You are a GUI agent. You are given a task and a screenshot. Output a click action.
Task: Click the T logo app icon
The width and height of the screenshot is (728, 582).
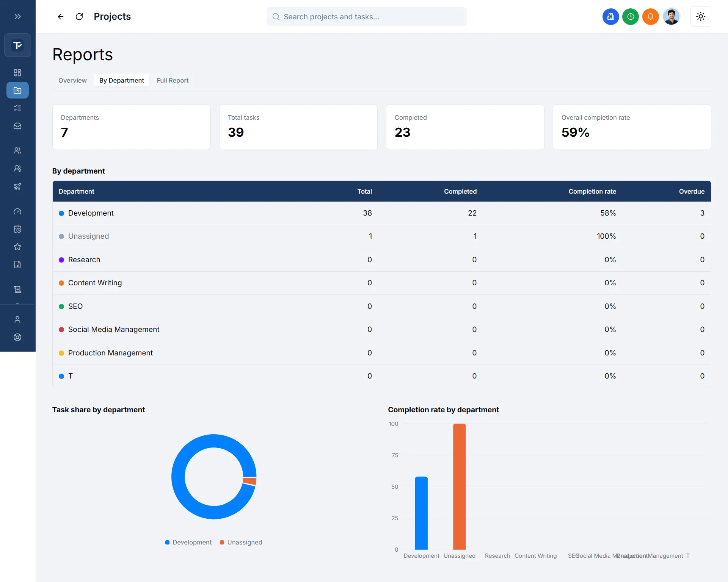[x=17, y=45]
